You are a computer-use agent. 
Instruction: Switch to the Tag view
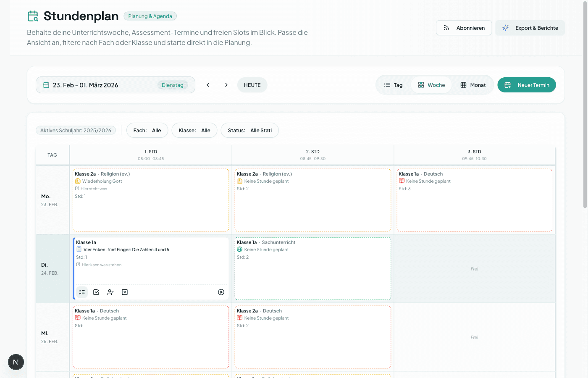393,85
